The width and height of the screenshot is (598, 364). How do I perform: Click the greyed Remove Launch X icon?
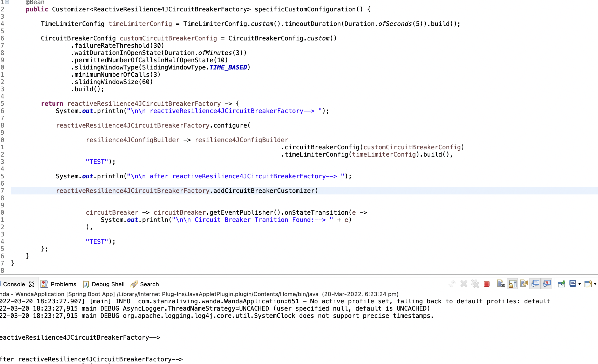464,284
